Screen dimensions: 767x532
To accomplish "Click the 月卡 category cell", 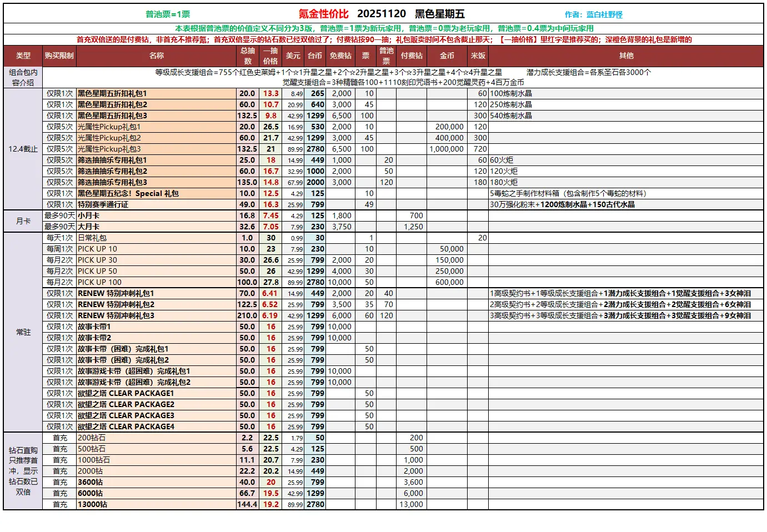I will click(23, 221).
